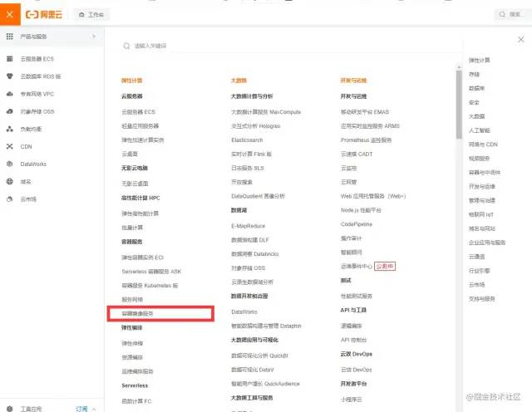This screenshot has height=412, width=532.
Task: Close the products panel with the X
Action: (x=521, y=40)
